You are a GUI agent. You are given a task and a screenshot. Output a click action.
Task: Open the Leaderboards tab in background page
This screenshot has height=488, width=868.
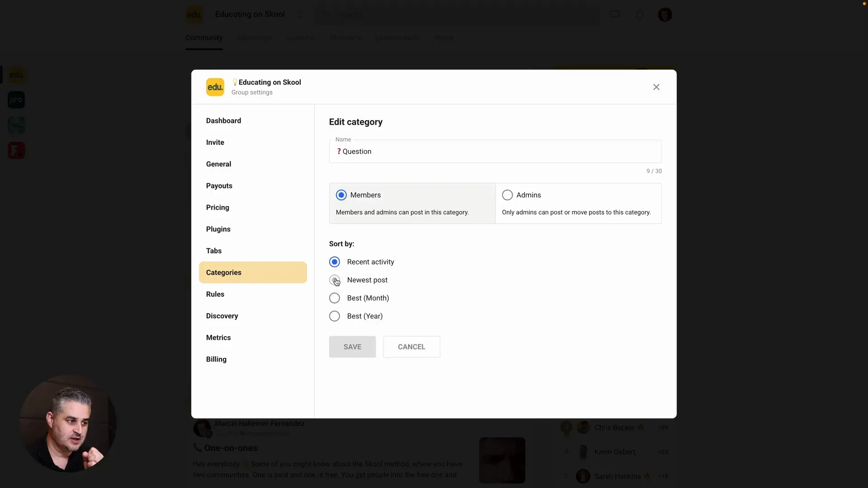[397, 38]
